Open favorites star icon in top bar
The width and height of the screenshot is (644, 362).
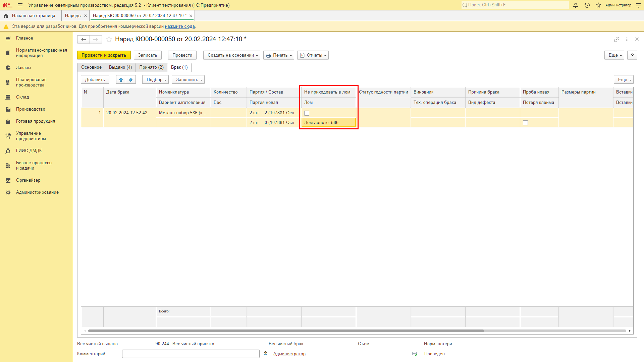(598, 5)
